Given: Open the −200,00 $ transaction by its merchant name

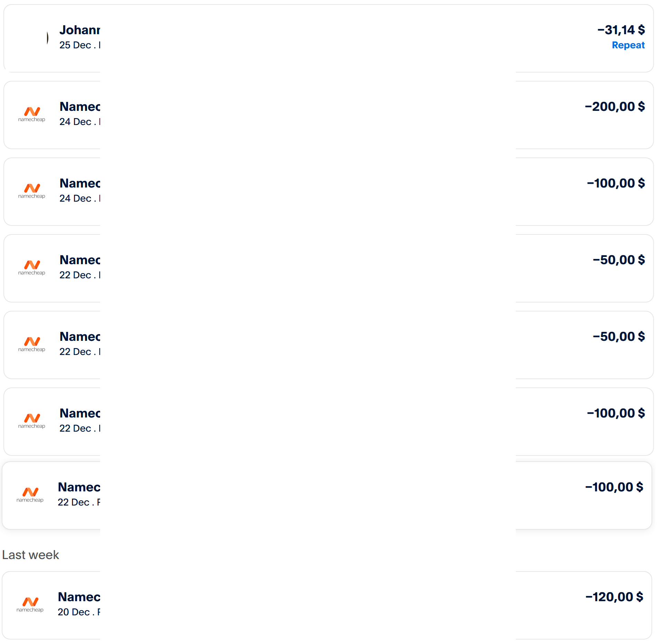Looking at the screenshot, I should [x=79, y=107].
